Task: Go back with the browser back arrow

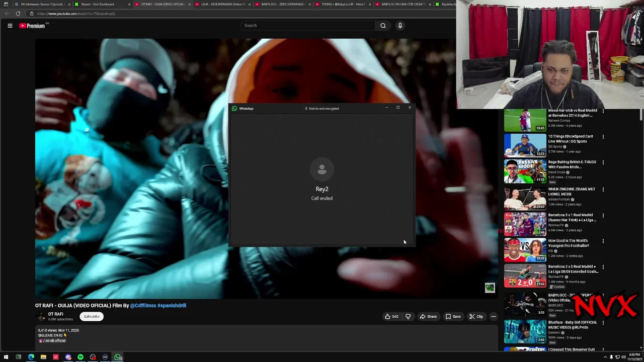Action: (7, 14)
